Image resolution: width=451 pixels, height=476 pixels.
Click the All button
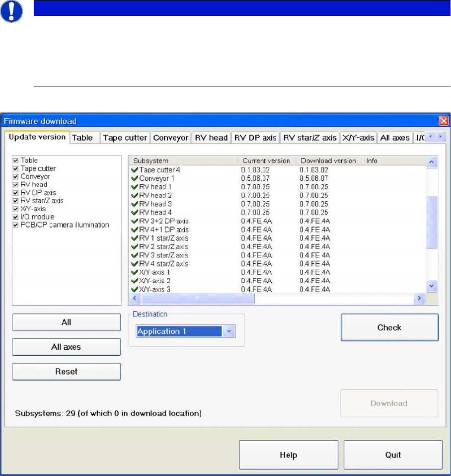(x=67, y=322)
